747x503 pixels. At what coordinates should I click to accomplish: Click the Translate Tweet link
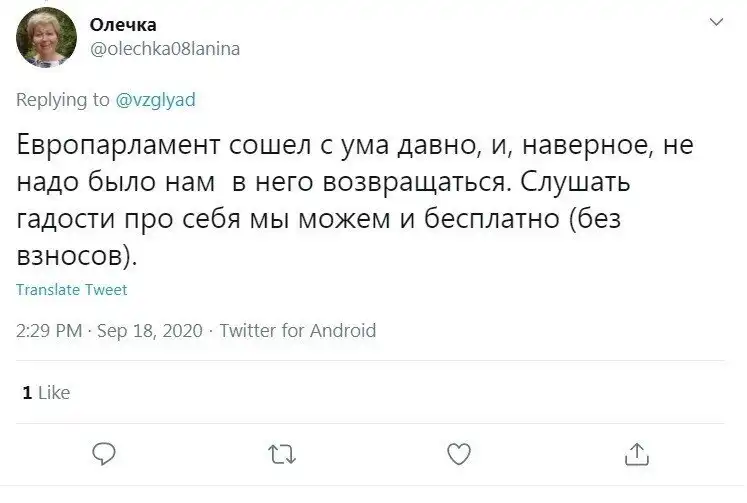[x=72, y=290]
